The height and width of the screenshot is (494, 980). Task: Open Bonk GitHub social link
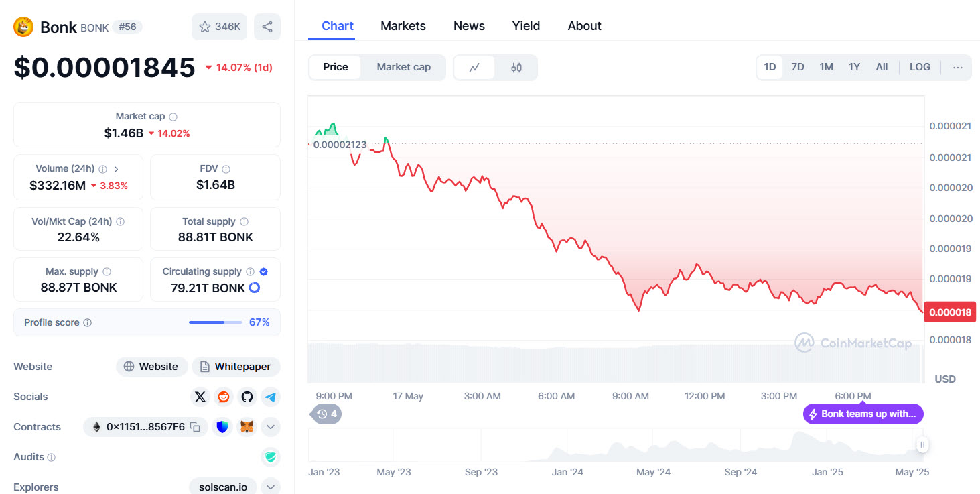[x=247, y=397]
